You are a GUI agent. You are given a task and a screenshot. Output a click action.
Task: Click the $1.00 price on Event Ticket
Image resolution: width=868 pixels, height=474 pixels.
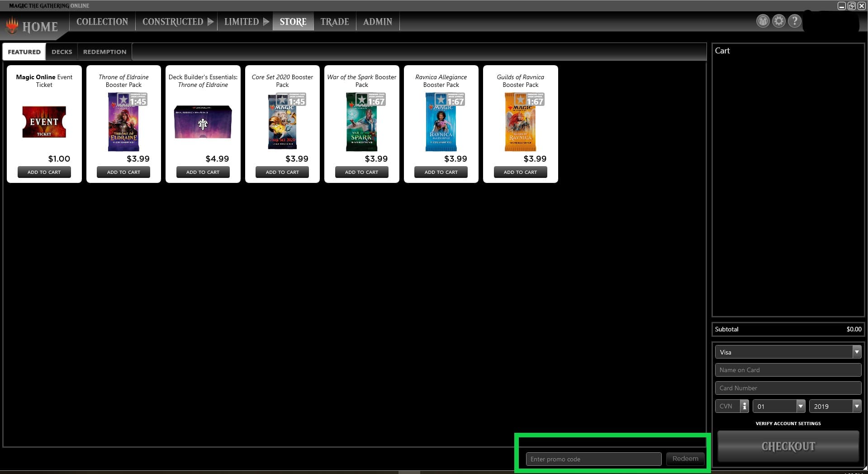59,158
